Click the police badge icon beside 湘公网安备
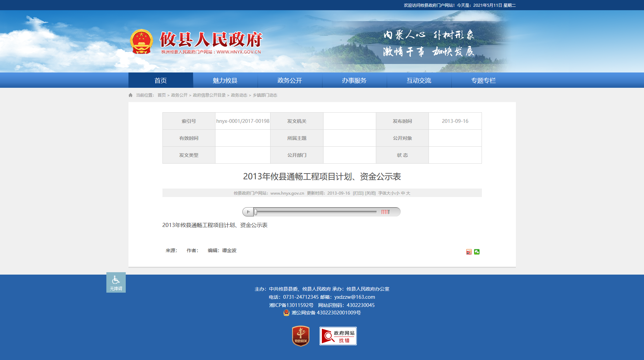Screen dimensions: 644x360 click(x=286, y=313)
